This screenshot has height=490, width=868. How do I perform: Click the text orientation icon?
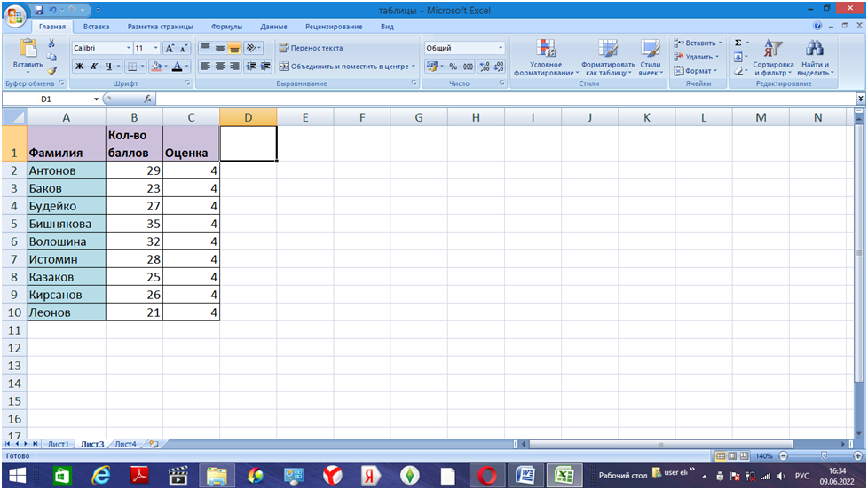[252, 48]
